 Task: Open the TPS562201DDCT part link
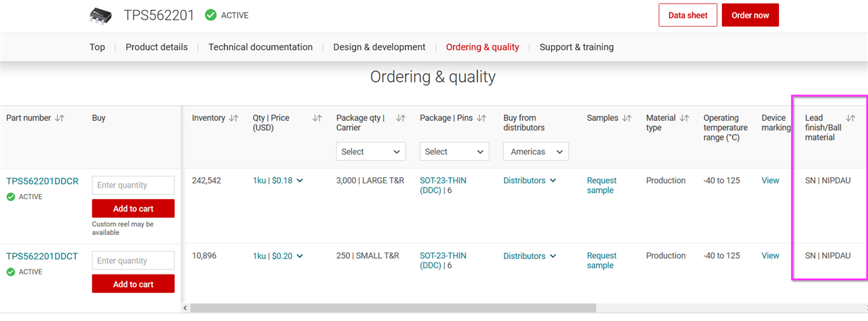coord(42,256)
